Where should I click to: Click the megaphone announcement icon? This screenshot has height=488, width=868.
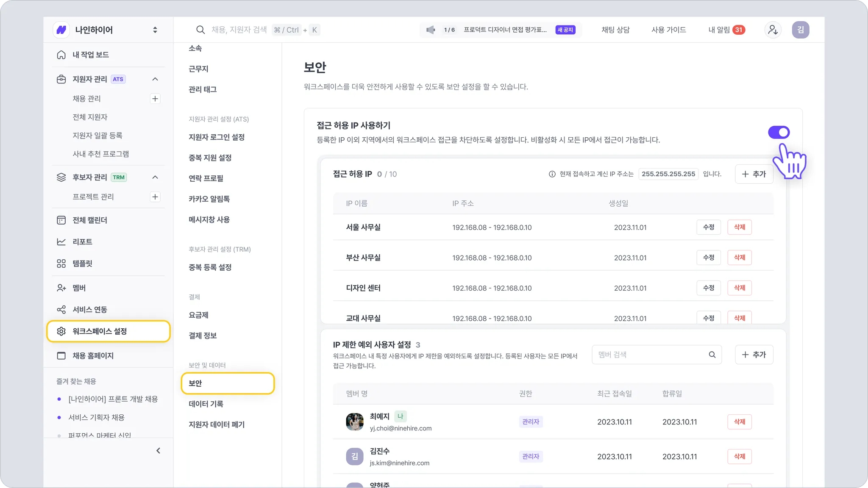tap(431, 30)
